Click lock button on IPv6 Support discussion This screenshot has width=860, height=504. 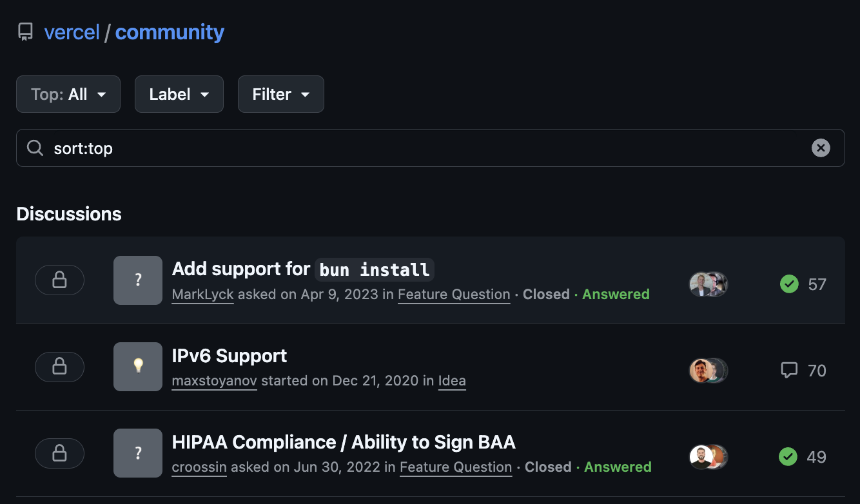59,367
